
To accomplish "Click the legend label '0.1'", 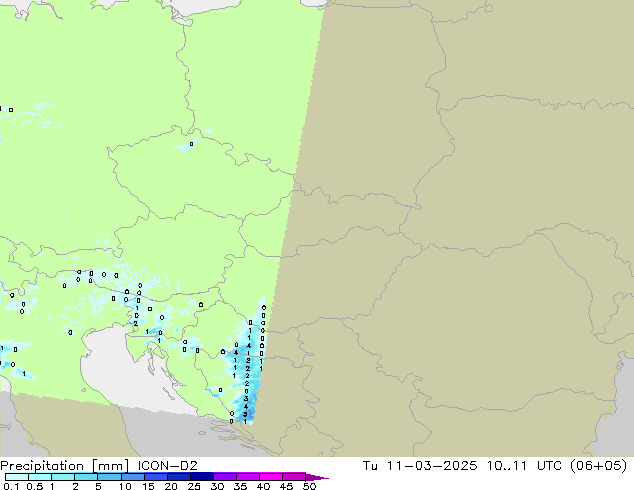I will click(11, 486).
